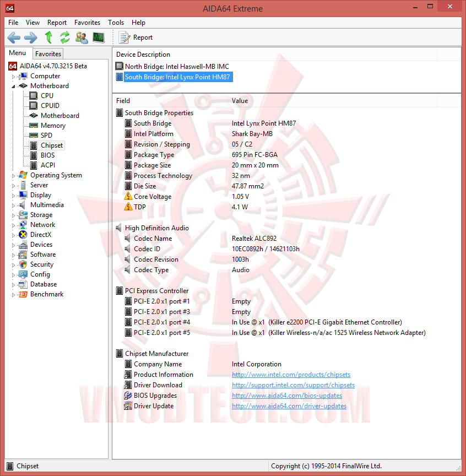Select the BIOS chip icon
The height and width of the screenshot is (476, 466).
point(34,155)
